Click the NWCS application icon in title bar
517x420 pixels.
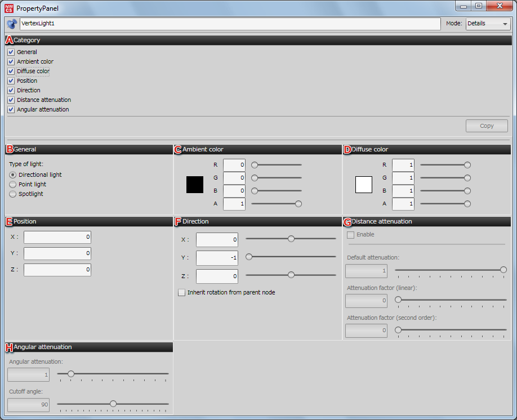[x=8, y=8]
